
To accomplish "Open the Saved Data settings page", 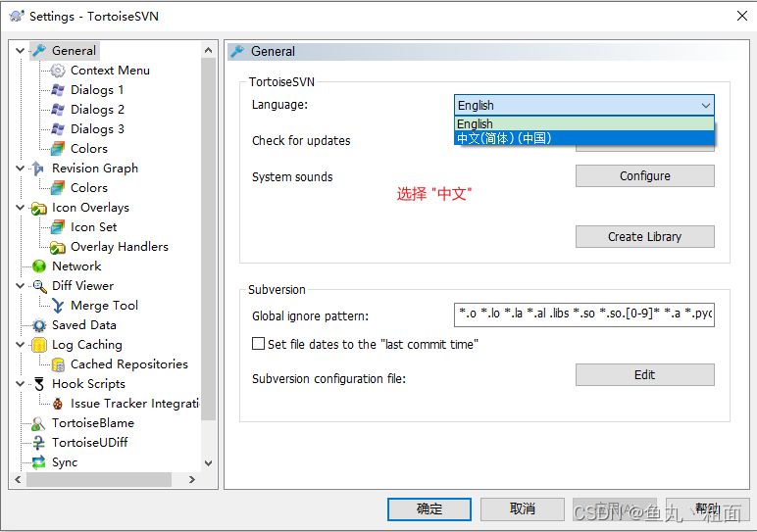I will point(84,325).
